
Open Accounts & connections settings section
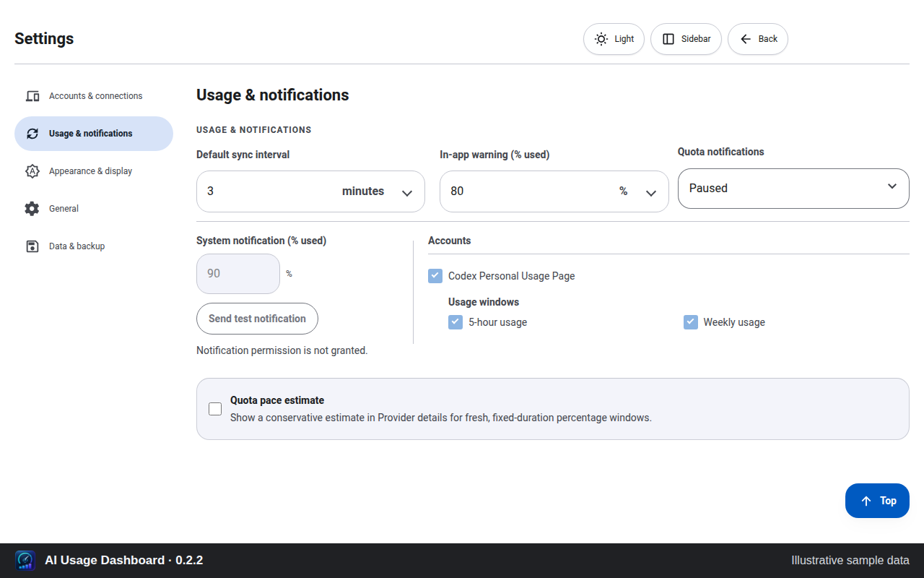point(94,96)
